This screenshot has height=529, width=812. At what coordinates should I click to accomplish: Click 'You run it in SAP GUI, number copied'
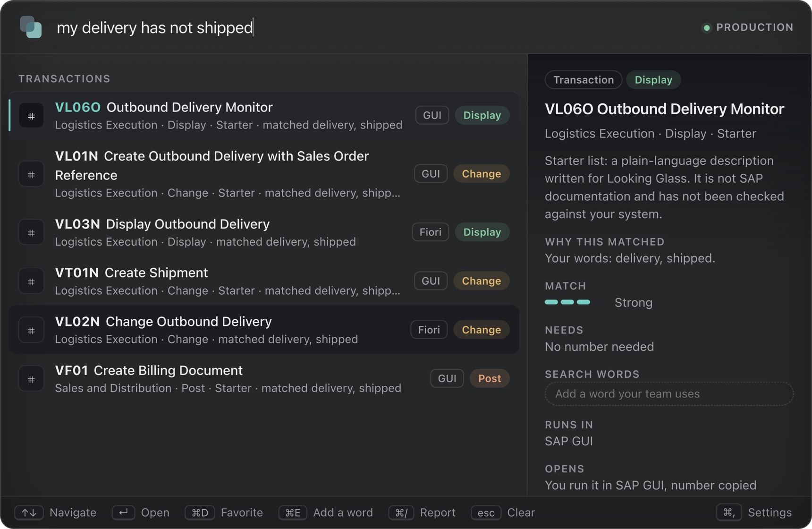click(x=650, y=485)
